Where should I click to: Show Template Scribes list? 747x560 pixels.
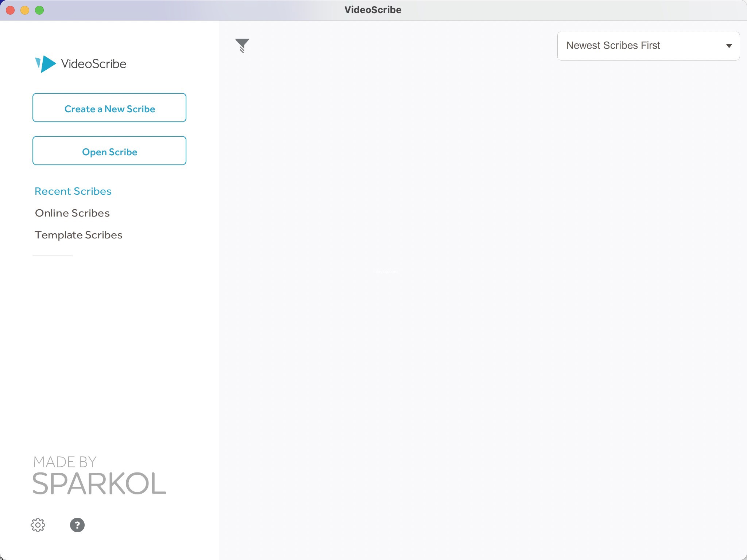click(78, 235)
